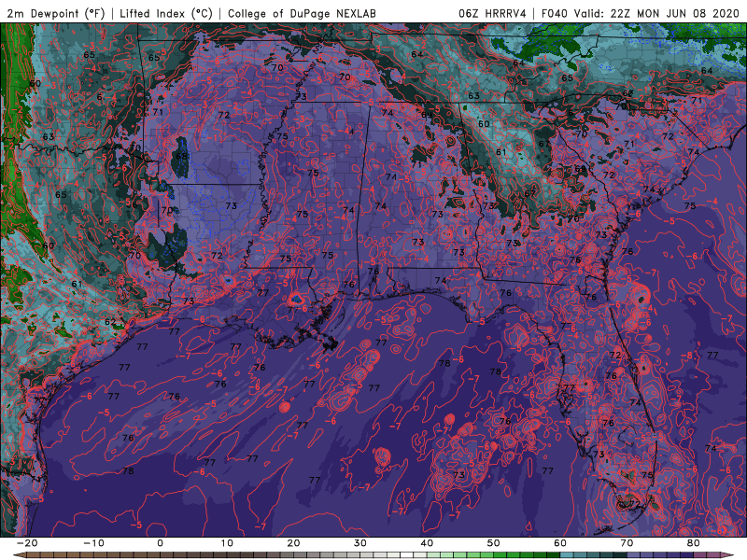Click the 80 label on the color scale
Image resolution: width=747 pixels, height=560 pixels.
coord(694,543)
